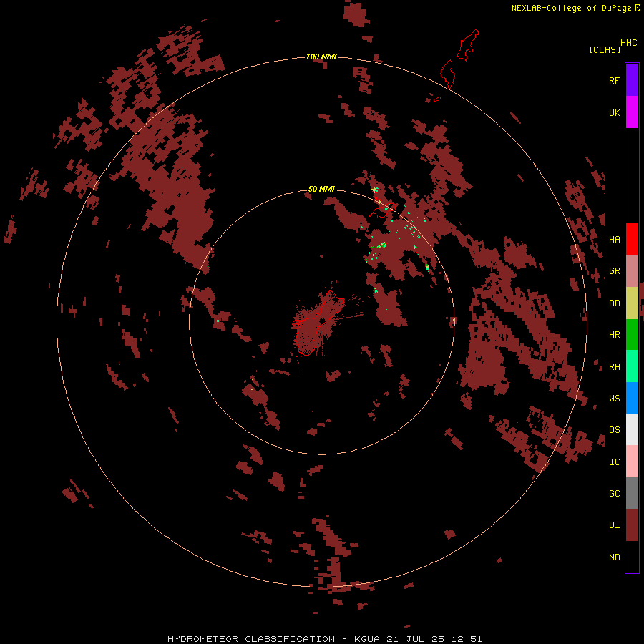Click the Guam island outline at radar center
The image size is (644, 644).
click(x=317, y=323)
